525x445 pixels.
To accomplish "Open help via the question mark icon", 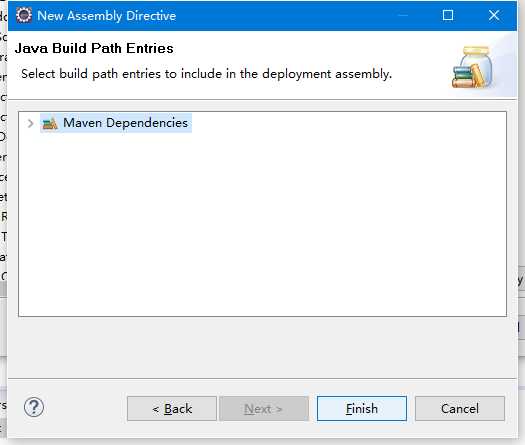I will tap(34, 407).
